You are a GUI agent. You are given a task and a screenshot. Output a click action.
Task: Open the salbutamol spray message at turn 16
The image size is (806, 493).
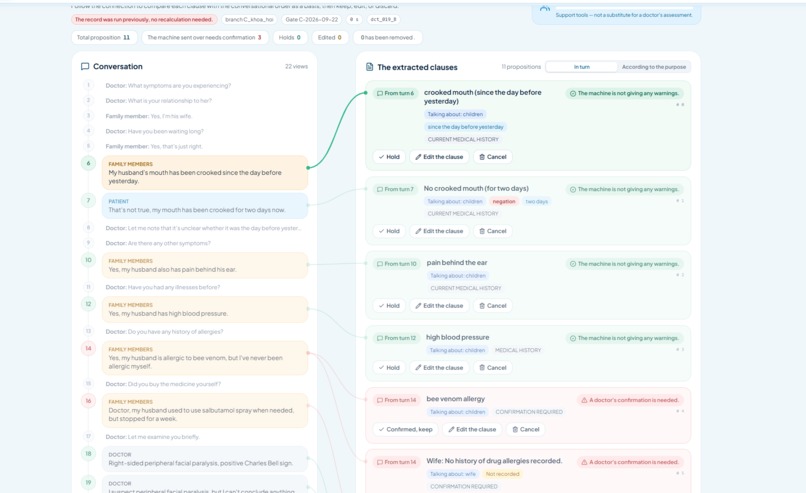click(205, 410)
